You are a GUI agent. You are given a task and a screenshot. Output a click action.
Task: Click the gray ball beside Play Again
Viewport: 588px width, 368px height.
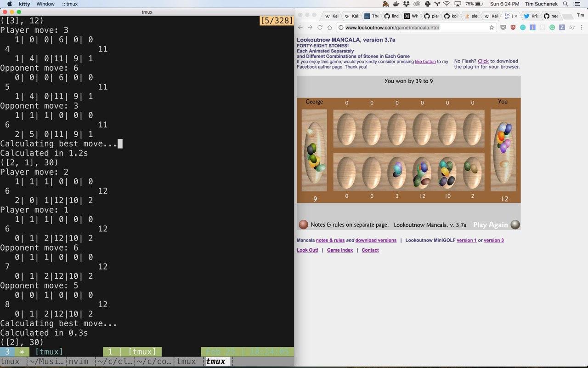point(515,224)
